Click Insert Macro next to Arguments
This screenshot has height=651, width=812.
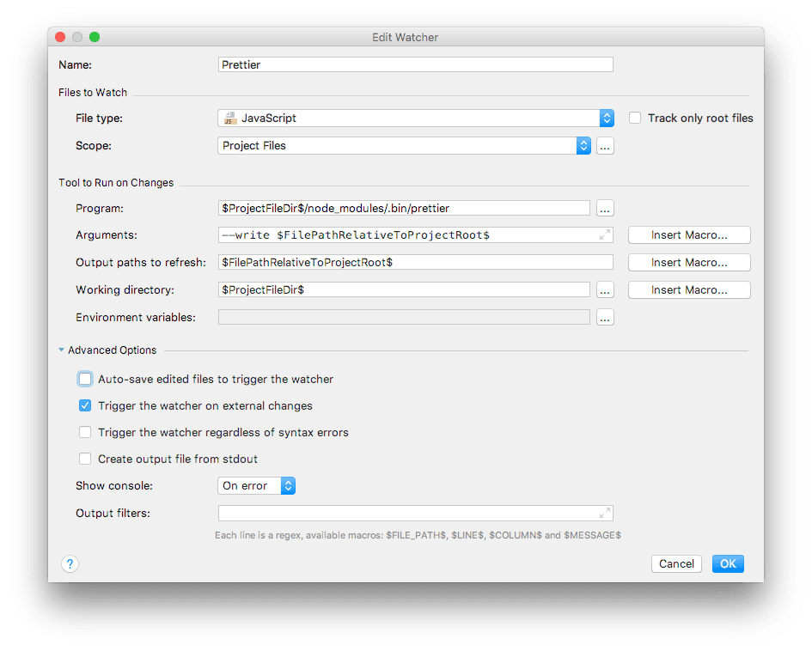click(688, 234)
